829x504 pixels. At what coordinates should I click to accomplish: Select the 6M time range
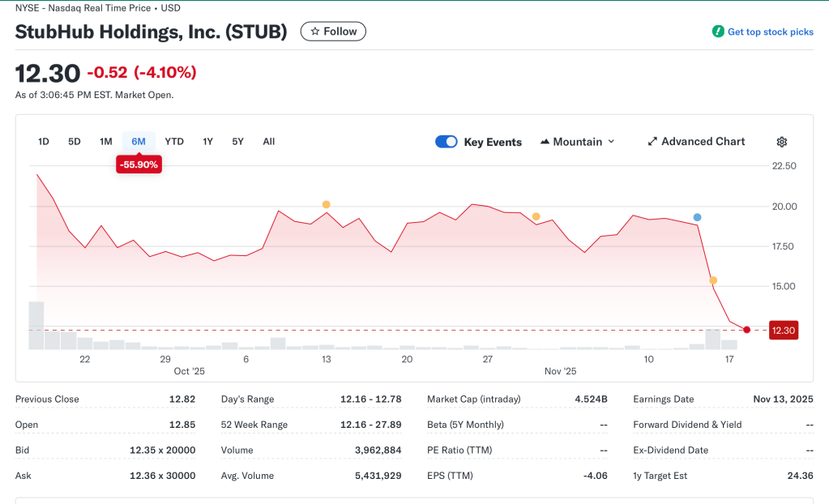[139, 142]
